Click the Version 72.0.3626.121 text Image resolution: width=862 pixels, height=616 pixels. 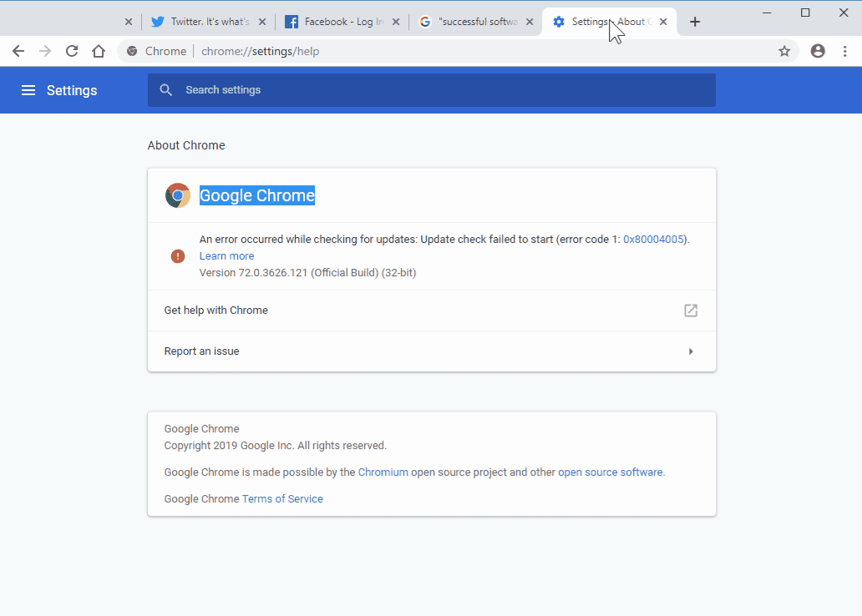point(307,273)
